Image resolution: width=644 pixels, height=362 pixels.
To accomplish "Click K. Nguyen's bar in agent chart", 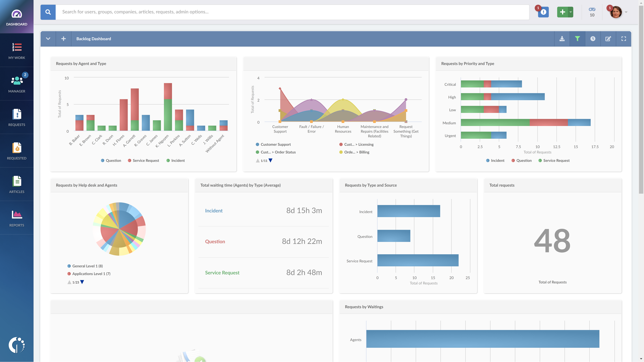I will pyautogui.click(x=168, y=107).
